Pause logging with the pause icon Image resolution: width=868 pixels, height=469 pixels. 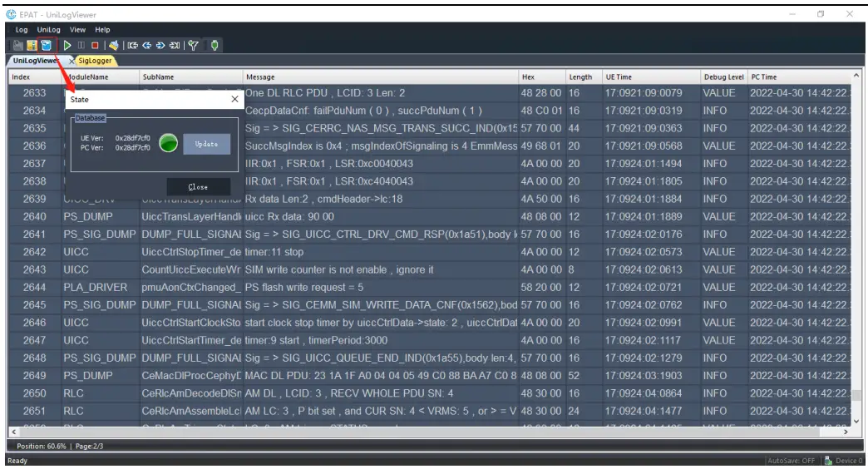(x=81, y=46)
